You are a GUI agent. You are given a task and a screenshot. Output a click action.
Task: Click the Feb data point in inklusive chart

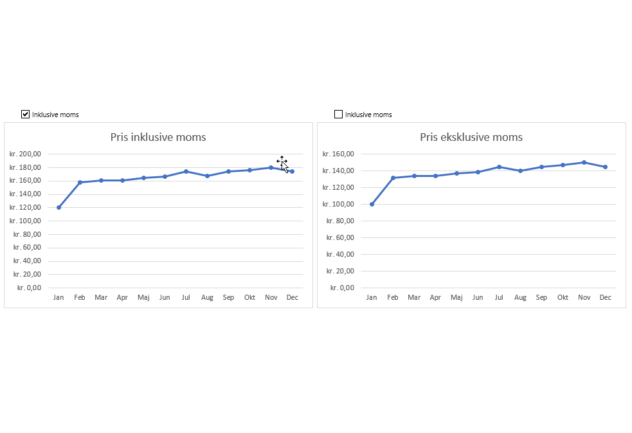click(80, 182)
